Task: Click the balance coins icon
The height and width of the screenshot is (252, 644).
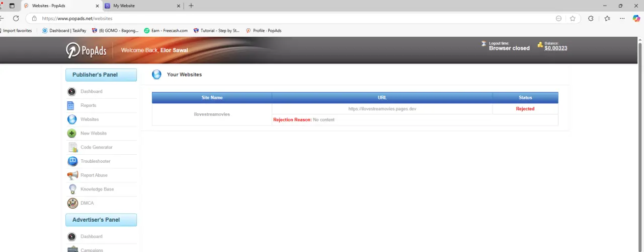Action: click(x=540, y=45)
